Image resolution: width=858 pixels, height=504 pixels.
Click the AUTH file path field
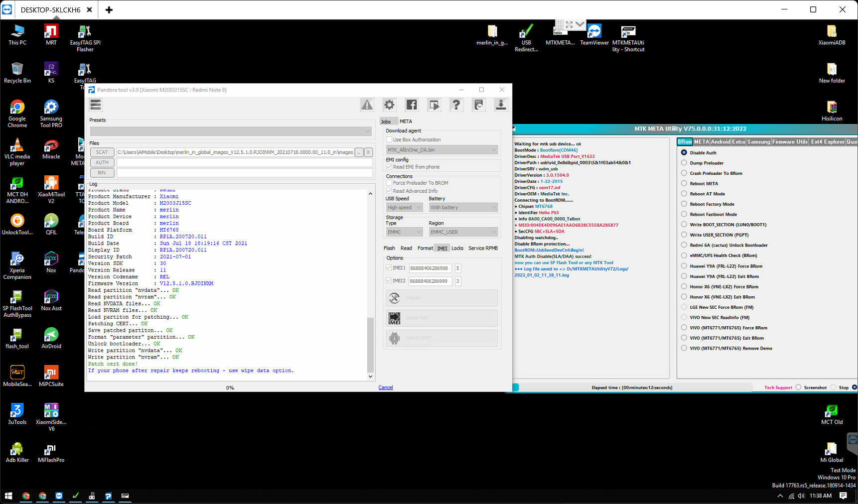pos(245,162)
